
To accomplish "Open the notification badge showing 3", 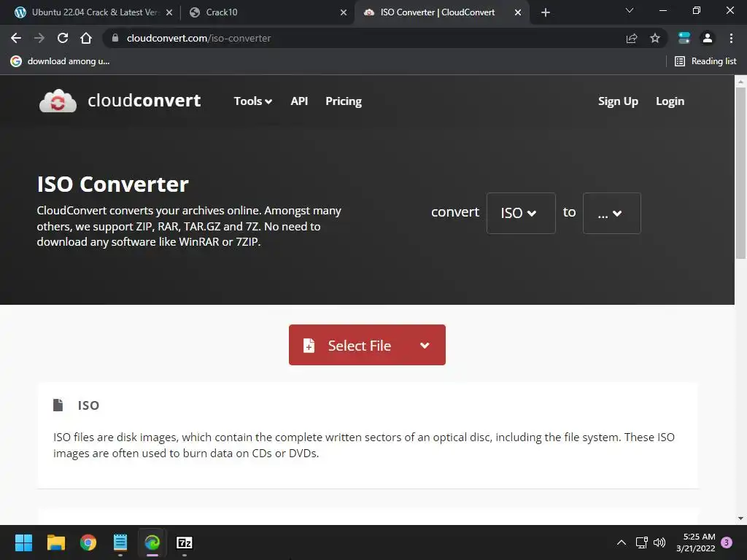I will (727, 542).
